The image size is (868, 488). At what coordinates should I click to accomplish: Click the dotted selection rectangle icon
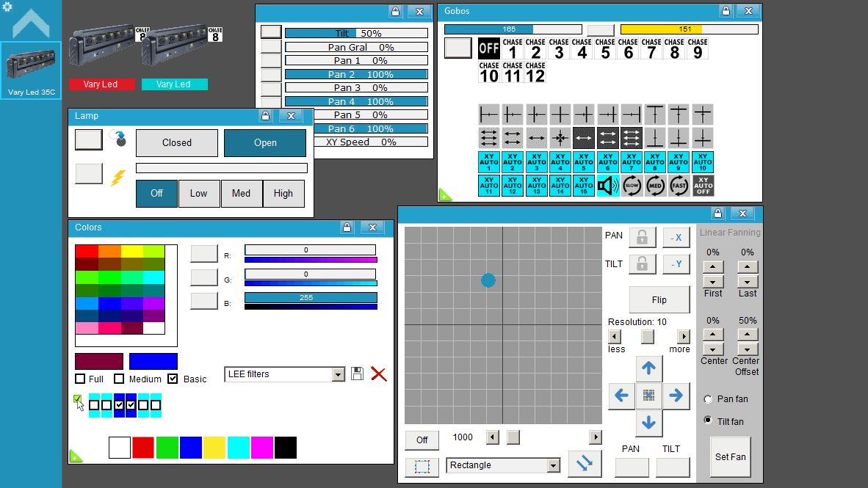click(x=422, y=467)
